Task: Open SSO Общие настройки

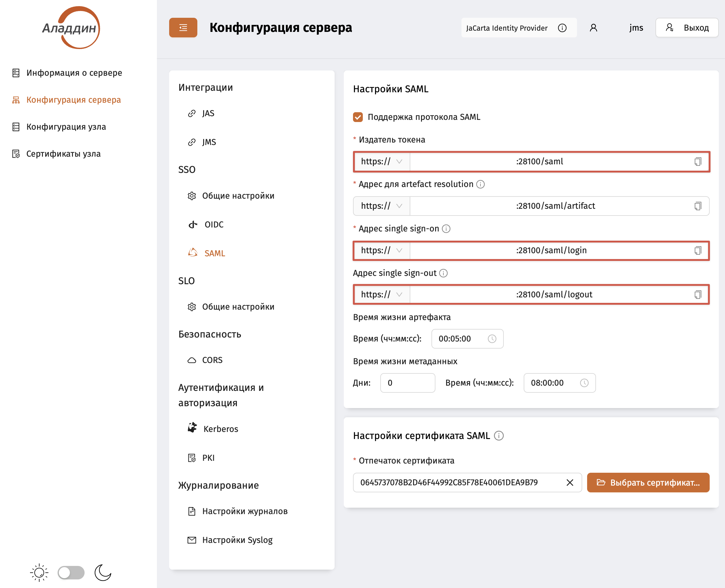Action: point(231,196)
